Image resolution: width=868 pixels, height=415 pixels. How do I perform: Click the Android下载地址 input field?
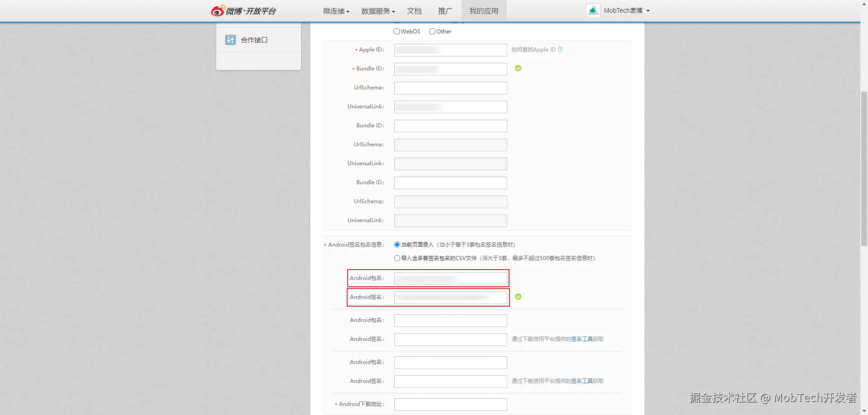point(451,404)
